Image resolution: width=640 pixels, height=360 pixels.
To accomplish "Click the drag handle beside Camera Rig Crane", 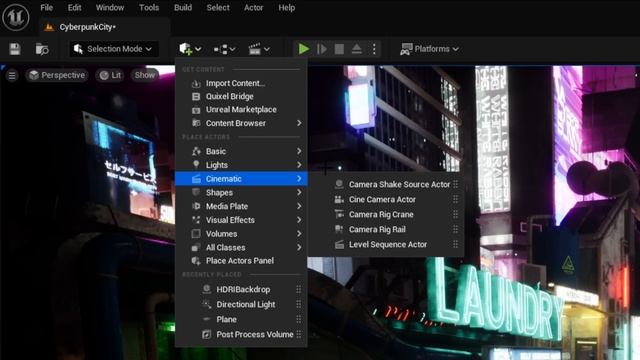I will pyautogui.click(x=456, y=214).
